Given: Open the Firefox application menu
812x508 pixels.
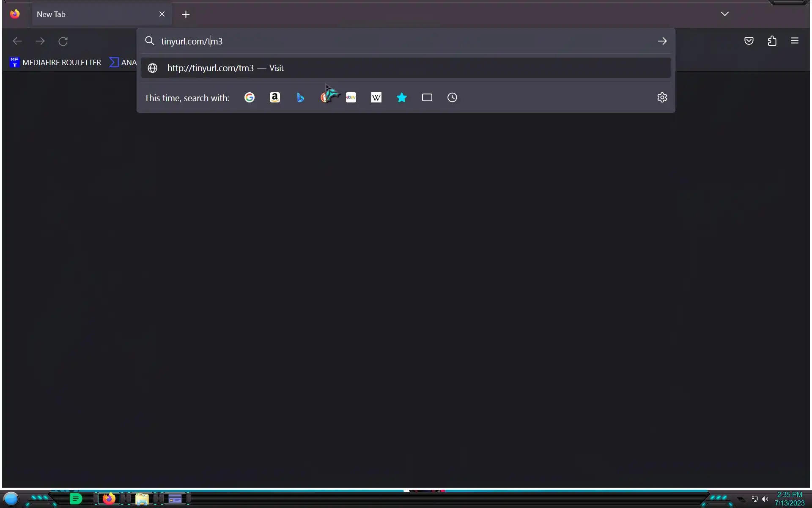Looking at the screenshot, I should pos(794,41).
